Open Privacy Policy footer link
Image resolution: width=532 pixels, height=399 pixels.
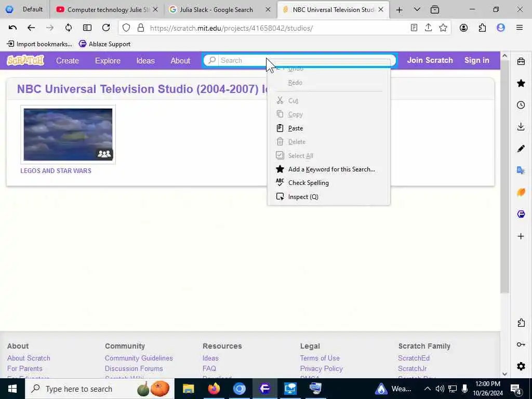321,368
